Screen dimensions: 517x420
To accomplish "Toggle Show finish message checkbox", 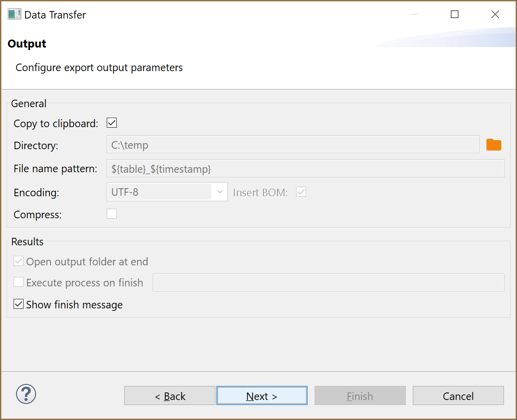I will (19, 304).
